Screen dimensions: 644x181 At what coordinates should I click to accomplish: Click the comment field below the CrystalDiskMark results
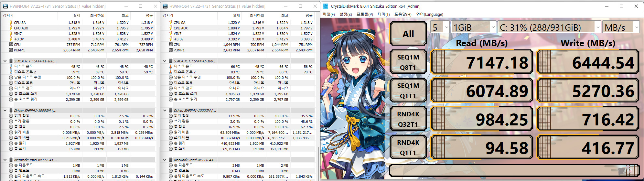[514, 170]
